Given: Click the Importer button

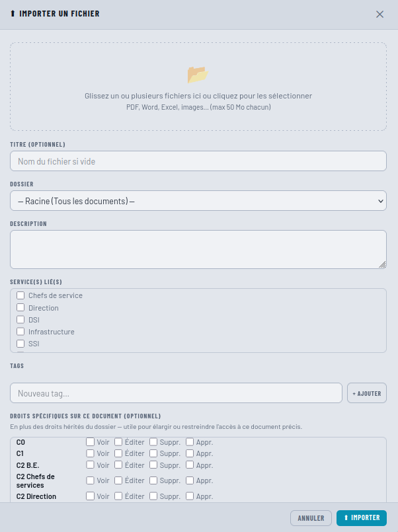Looking at the screenshot, I should pos(362,517).
